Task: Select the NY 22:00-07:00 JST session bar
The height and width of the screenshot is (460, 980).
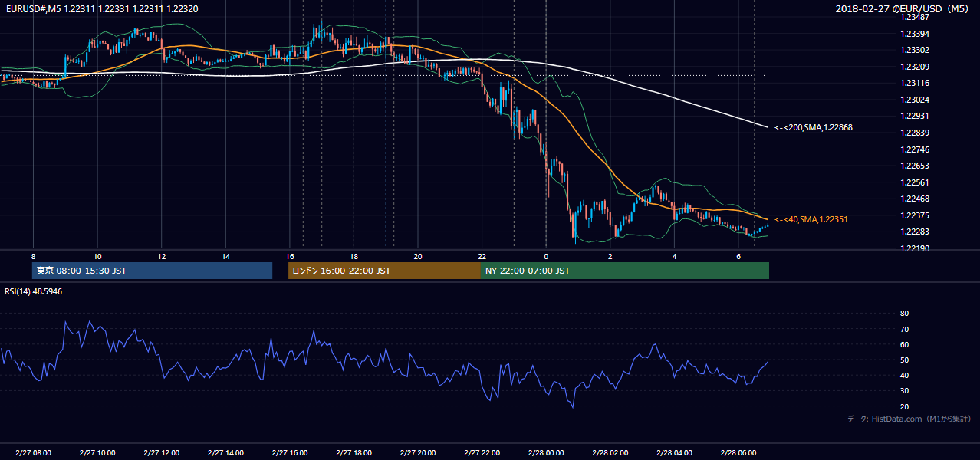Action: (x=625, y=271)
